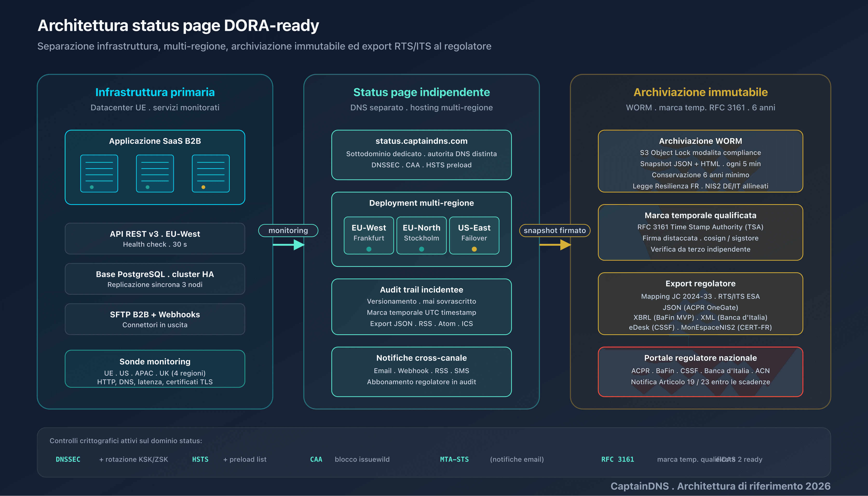Click the API REST v3 . EU-West box

155,238
